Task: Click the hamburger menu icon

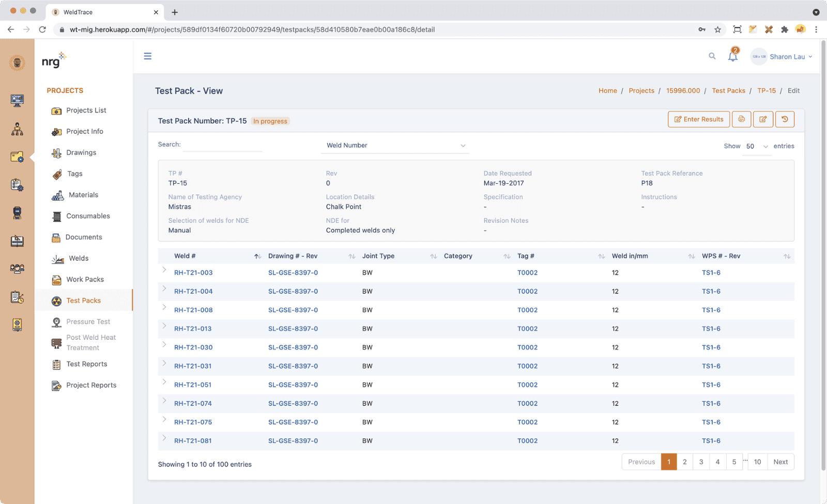Action: tap(148, 56)
